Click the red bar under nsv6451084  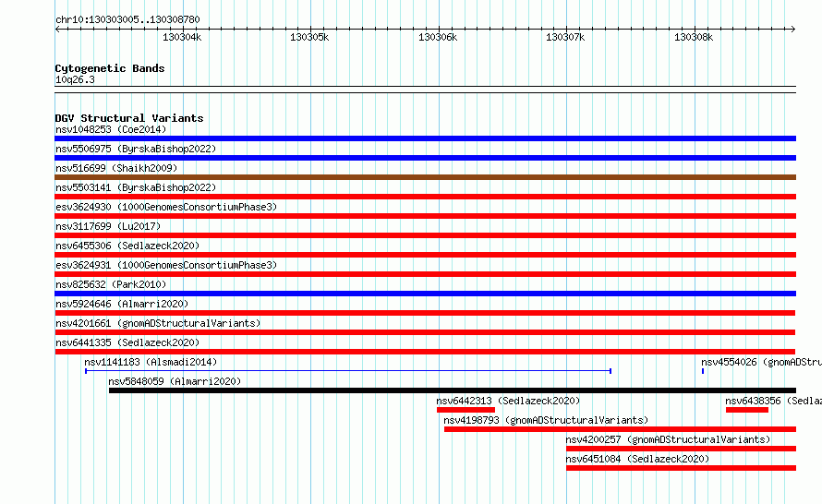[x=681, y=468]
